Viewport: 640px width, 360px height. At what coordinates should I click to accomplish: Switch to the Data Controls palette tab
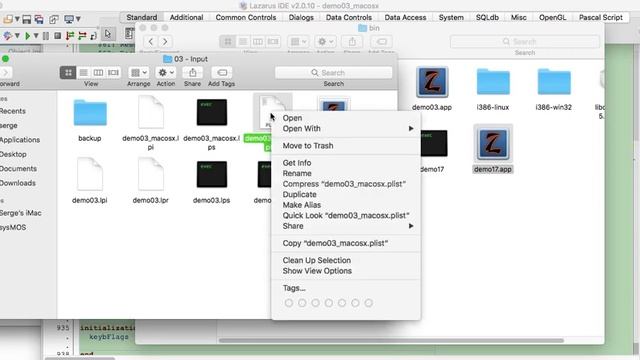[349, 18]
